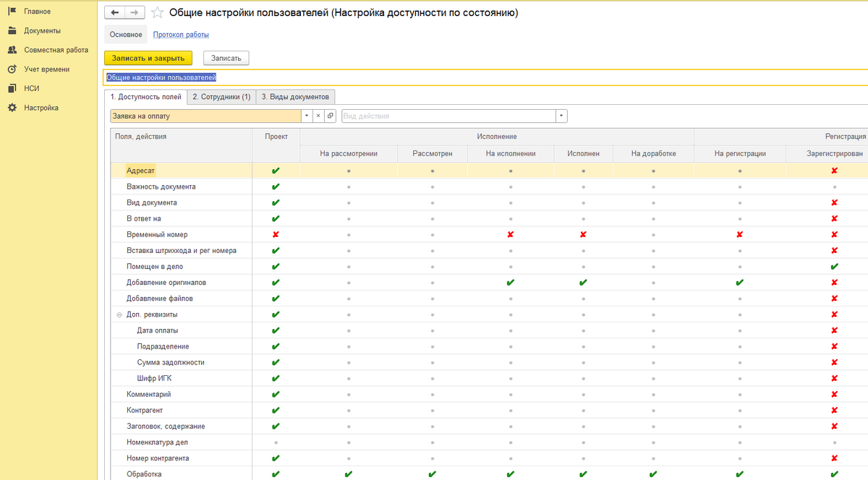Screen dimensions: 868x480
Task: Open Учет времени section
Action: [x=46, y=69]
